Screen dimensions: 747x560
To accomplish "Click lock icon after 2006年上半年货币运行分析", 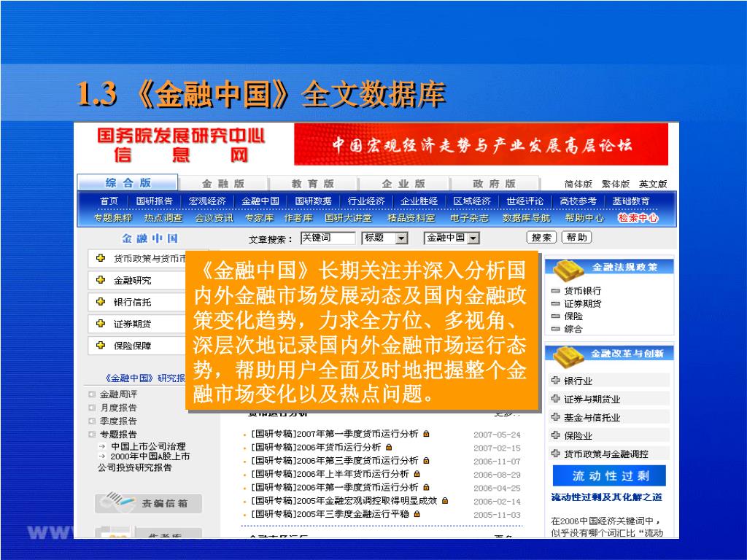I will (x=417, y=474).
